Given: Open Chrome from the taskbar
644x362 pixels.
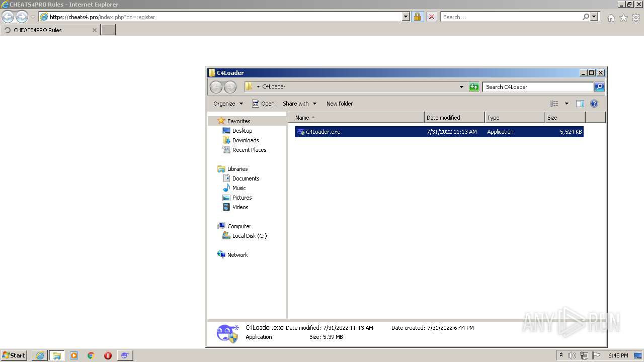Looking at the screenshot, I should click(91, 355).
